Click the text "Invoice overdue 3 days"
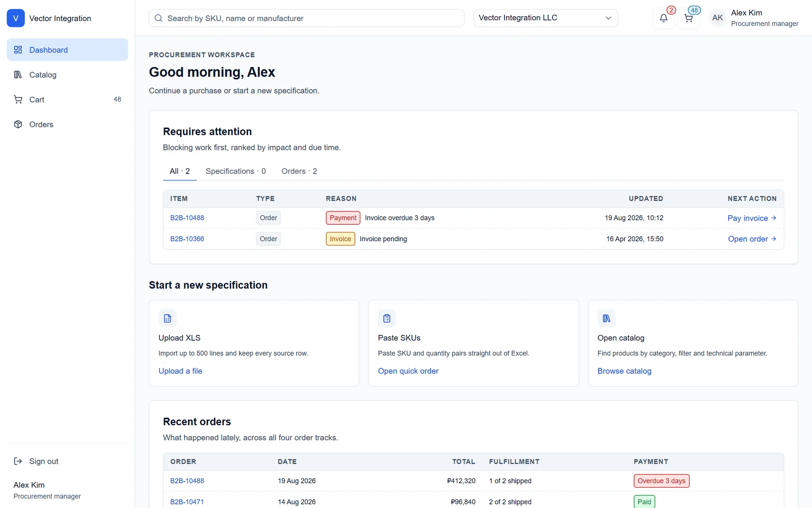The height and width of the screenshot is (508, 812). coord(400,218)
